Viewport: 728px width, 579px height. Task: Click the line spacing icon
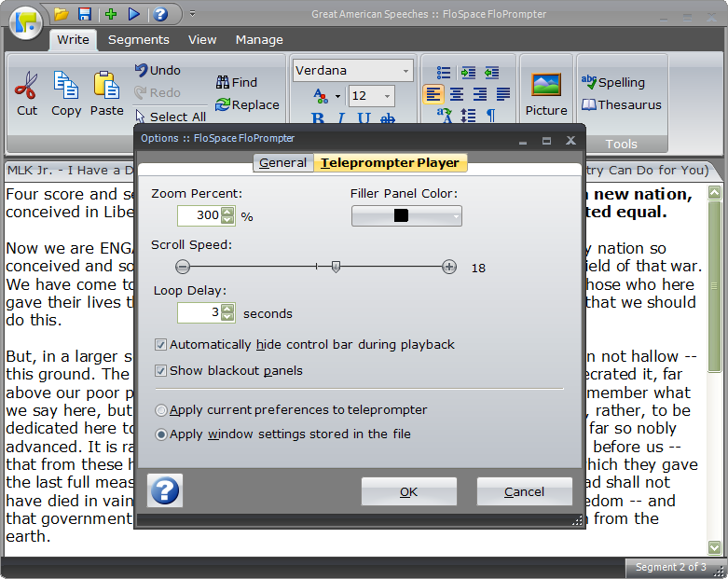coord(468,116)
